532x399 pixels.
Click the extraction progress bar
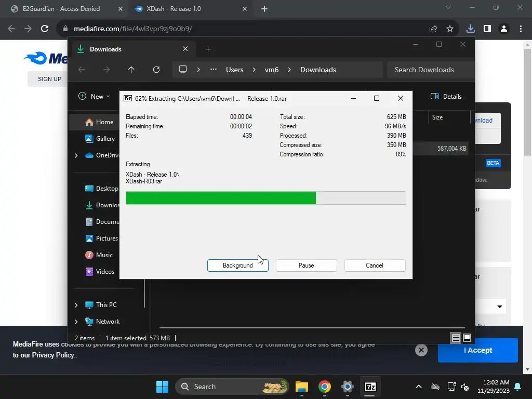pos(265,198)
